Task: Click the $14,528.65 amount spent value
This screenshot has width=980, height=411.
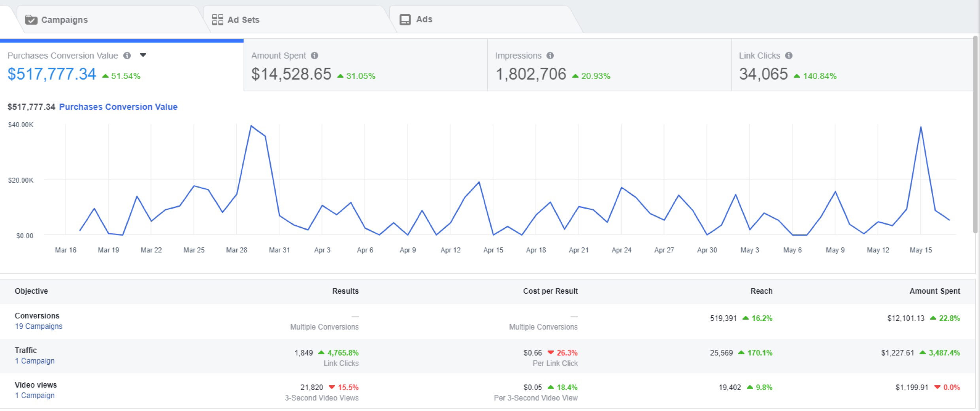Action: [x=291, y=74]
